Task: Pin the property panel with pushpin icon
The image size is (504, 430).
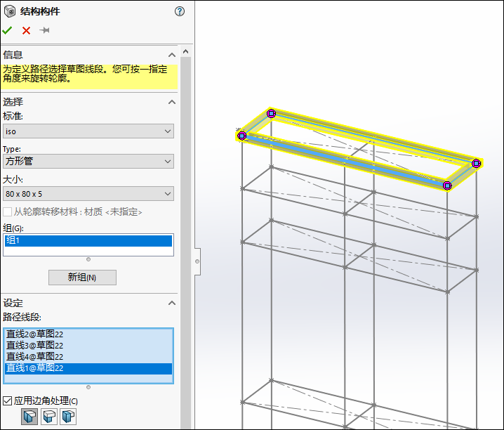Action: click(45, 30)
